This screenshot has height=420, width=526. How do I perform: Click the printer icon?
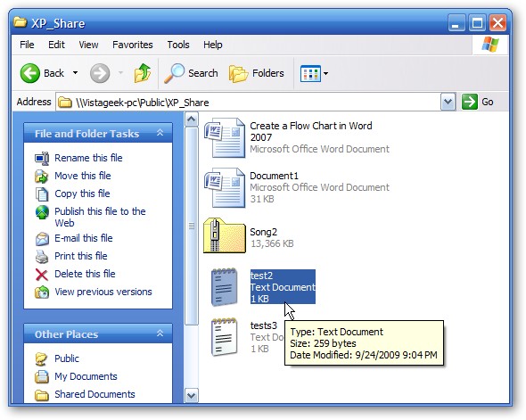42,257
